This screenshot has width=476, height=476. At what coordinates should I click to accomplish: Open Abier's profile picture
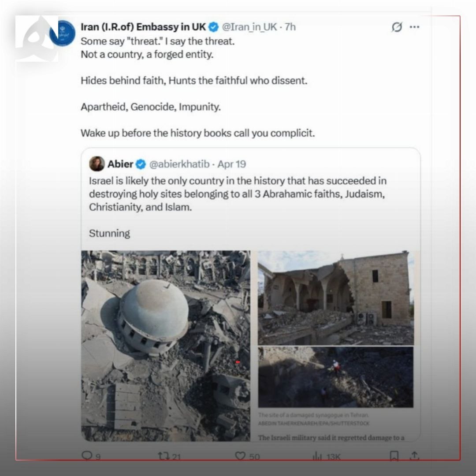click(97, 164)
